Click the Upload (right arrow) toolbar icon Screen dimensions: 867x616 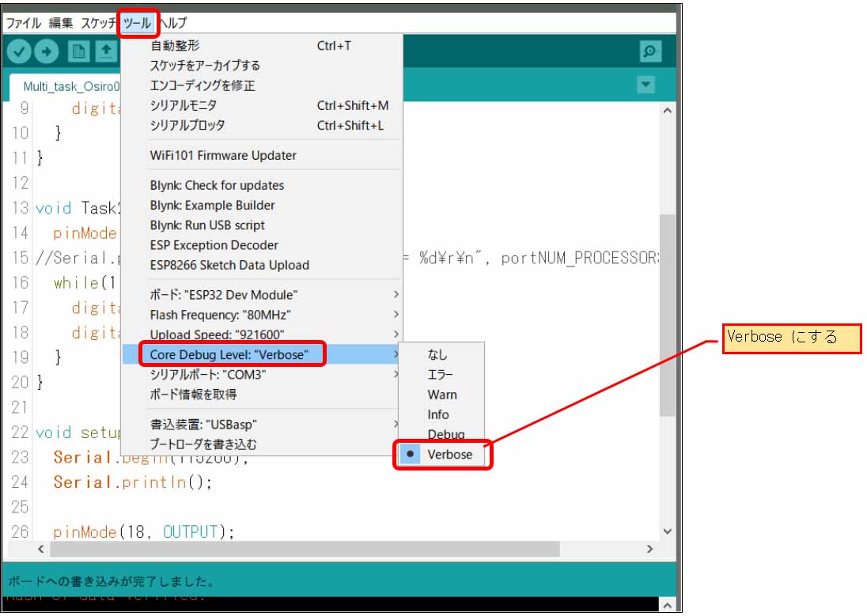47,51
